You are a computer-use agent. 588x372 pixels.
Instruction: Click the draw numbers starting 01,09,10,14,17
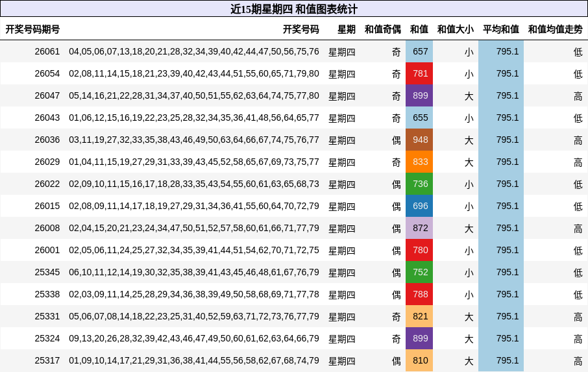click(194, 361)
